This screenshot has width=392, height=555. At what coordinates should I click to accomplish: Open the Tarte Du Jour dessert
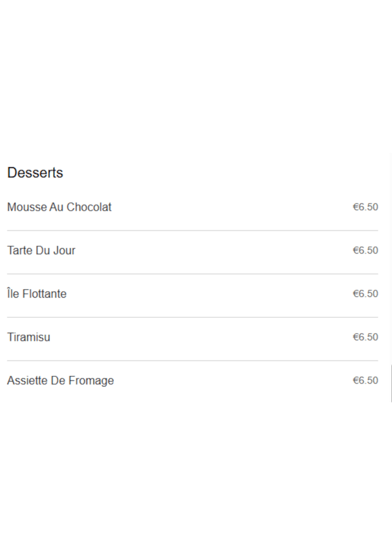pos(41,251)
